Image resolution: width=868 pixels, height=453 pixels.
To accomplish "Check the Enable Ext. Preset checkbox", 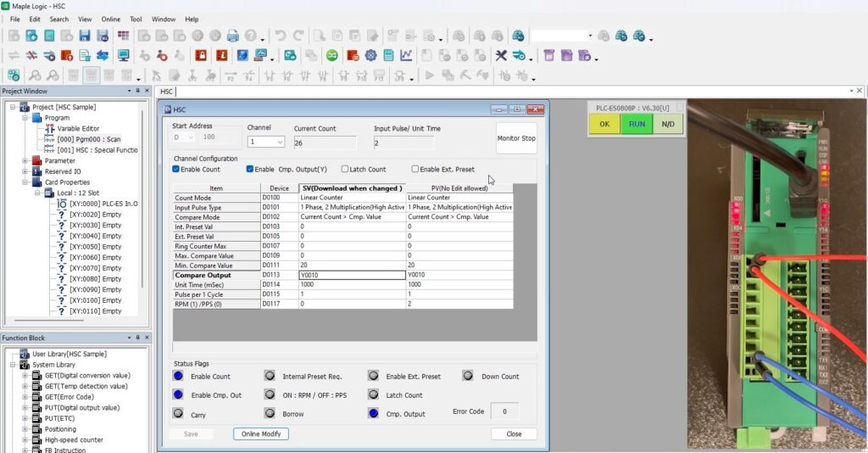I will tap(415, 169).
